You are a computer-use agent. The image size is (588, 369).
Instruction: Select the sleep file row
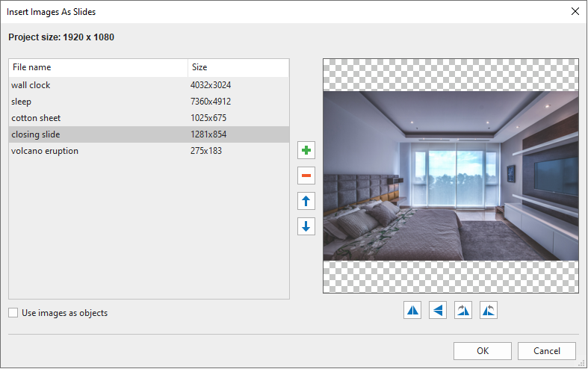[x=149, y=102]
